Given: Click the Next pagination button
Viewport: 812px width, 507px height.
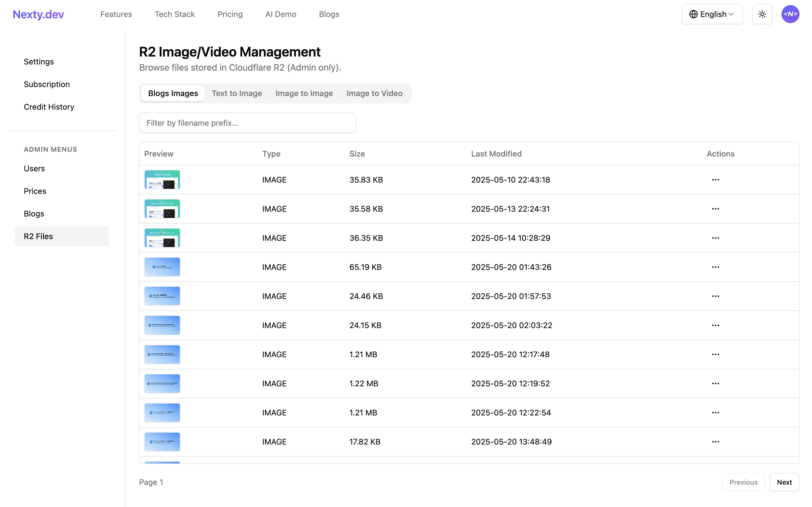Looking at the screenshot, I should (784, 482).
